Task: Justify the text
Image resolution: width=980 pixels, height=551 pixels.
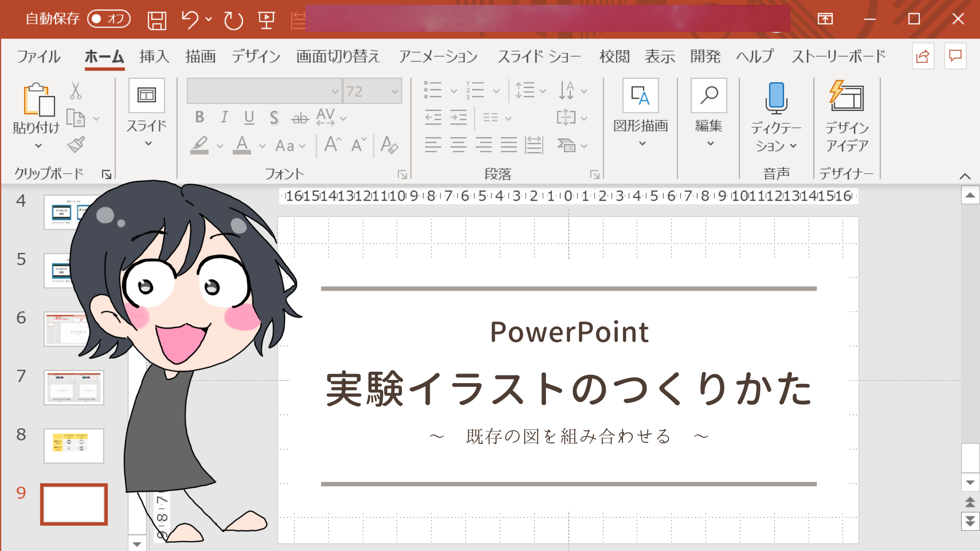Action: click(x=509, y=145)
